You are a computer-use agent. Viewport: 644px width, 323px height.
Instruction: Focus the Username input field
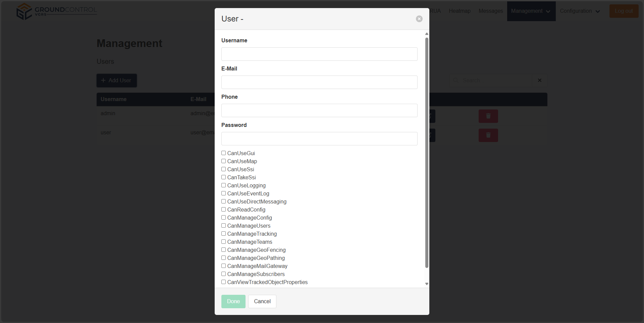pyautogui.click(x=319, y=54)
